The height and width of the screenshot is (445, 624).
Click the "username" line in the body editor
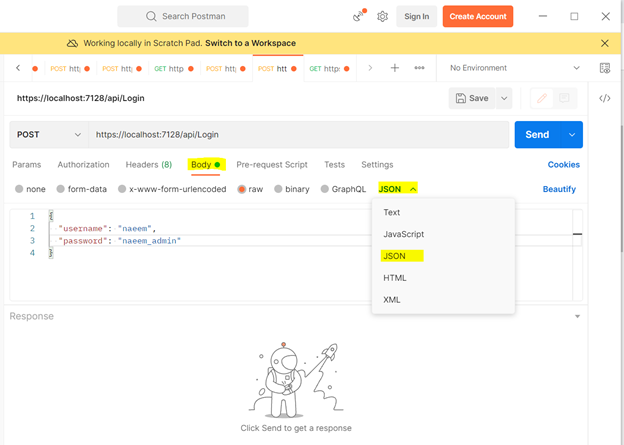[x=107, y=229]
